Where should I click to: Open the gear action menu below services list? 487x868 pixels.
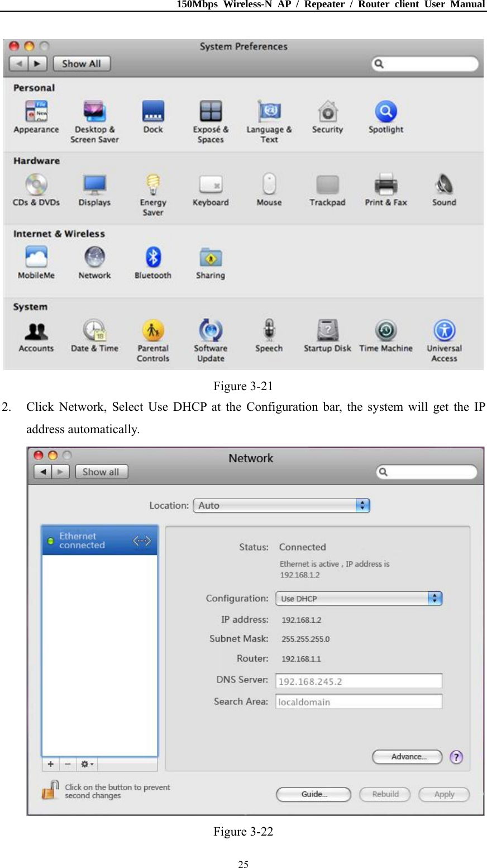85,764
